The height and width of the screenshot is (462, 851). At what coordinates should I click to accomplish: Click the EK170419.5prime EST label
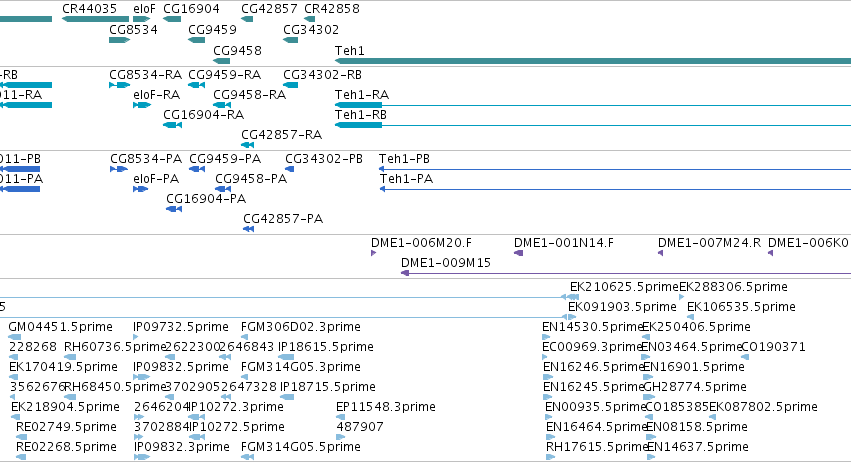[63, 367]
